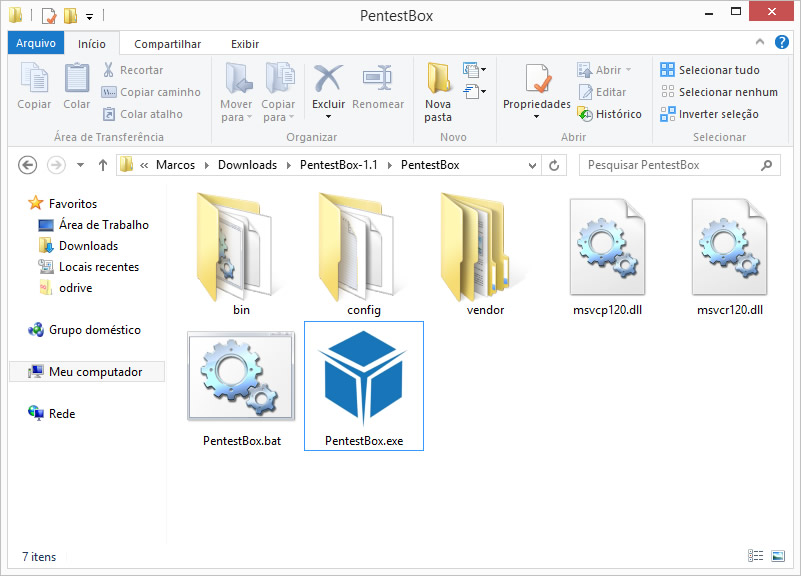This screenshot has height=576, width=801.
Task: Customize Quick Access Toolbar dropdown arrow
Action: [x=89, y=17]
